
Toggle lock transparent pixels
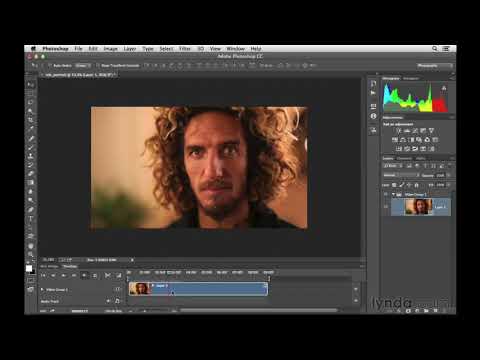(x=394, y=185)
